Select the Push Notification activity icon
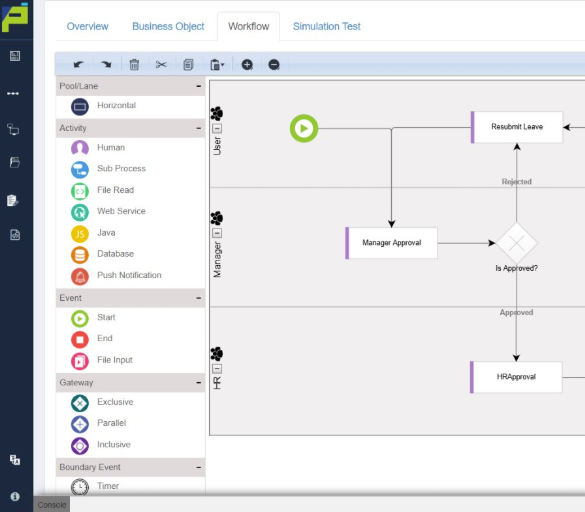The width and height of the screenshot is (585, 512). coord(80,277)
